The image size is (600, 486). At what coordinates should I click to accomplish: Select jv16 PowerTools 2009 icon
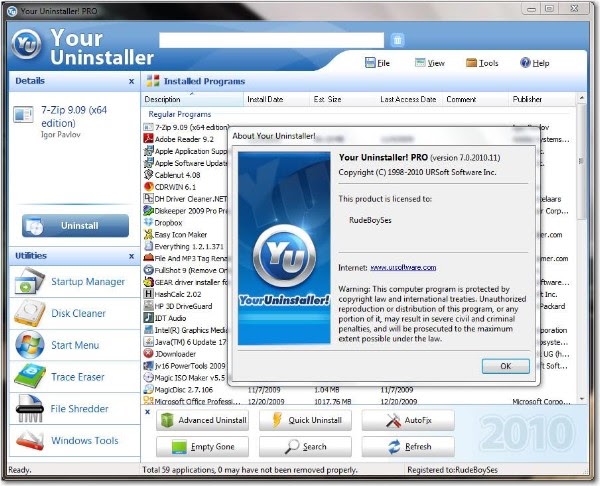[x=148, y=366]
